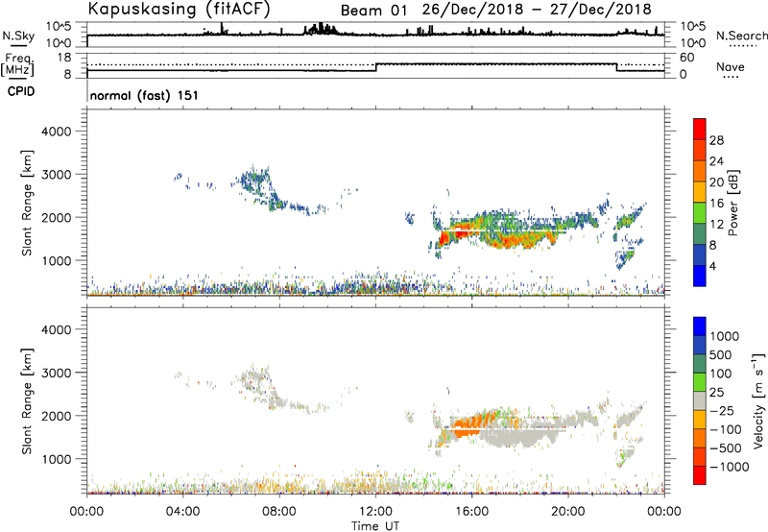Click the '12:00' time axis label
The width and height of the screenshot is (768, 532).
(x=375, y=512)
